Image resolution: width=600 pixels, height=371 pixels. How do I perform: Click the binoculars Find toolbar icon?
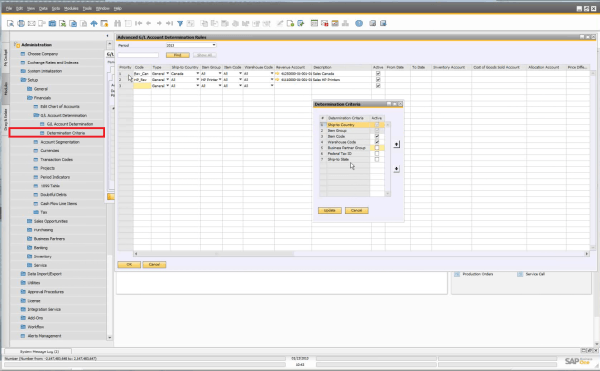(117, 23)
